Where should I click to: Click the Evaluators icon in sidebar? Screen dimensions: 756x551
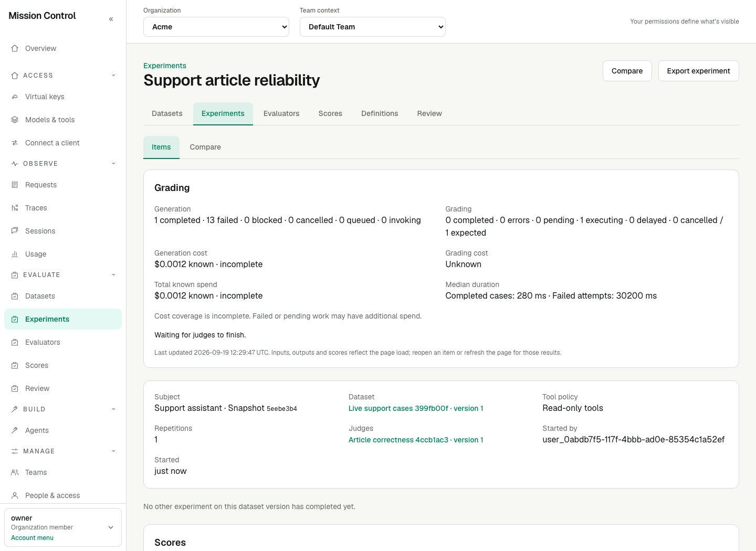click(x=15, y=342)
